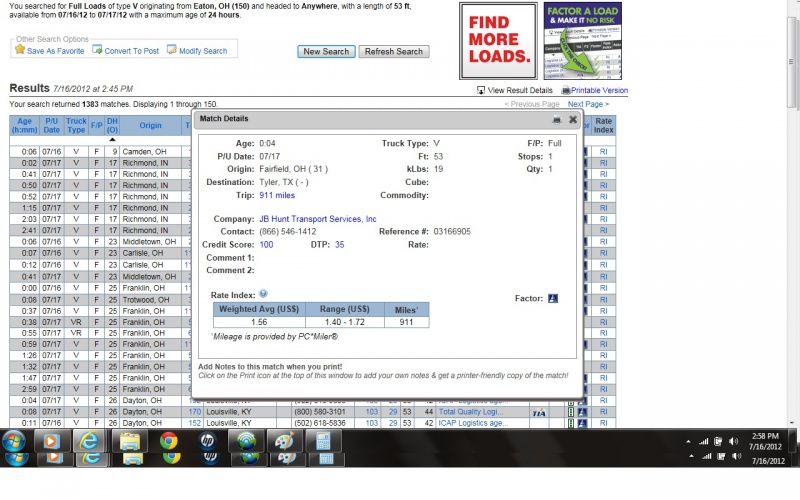Screen dimensions: 800x500
Task: Go to Next Page of results
Action: point(587,104)
